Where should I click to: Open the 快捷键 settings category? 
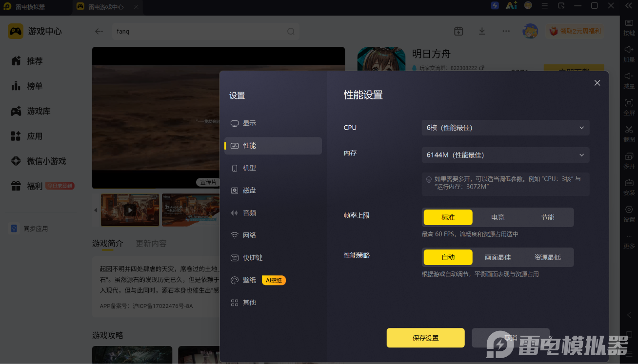click(273, 258)
